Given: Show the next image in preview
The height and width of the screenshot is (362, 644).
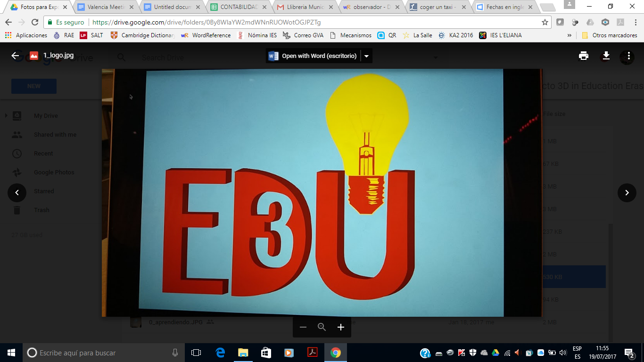Looking at the screenshot, I should pos(627,192).
